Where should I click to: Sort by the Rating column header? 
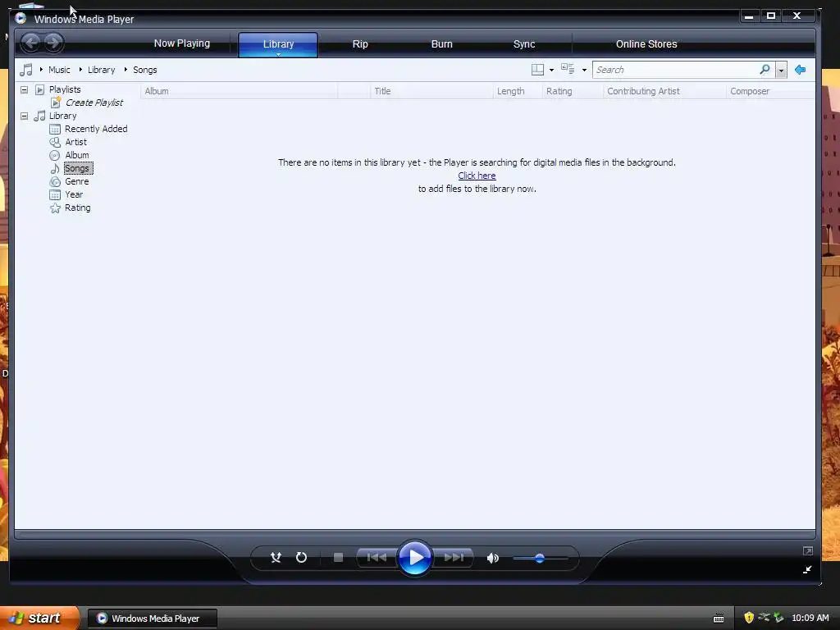(573, 91)
